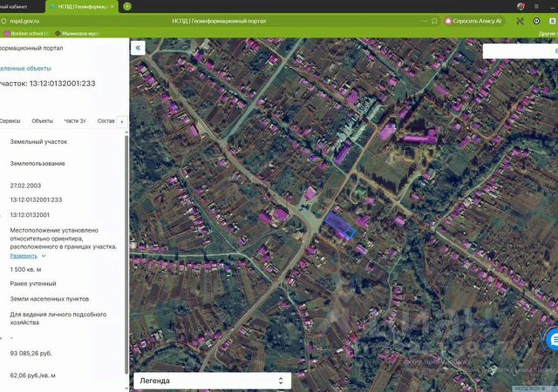Click Другие bookmarks folder
This screenshot has width=558, height=392.
point(548,33)
